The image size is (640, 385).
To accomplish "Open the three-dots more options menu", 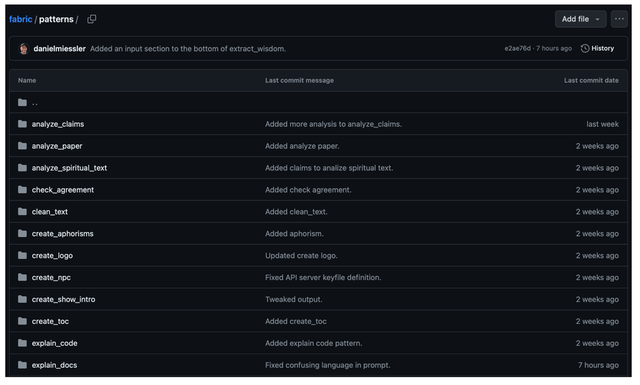I will coord(619,19).
